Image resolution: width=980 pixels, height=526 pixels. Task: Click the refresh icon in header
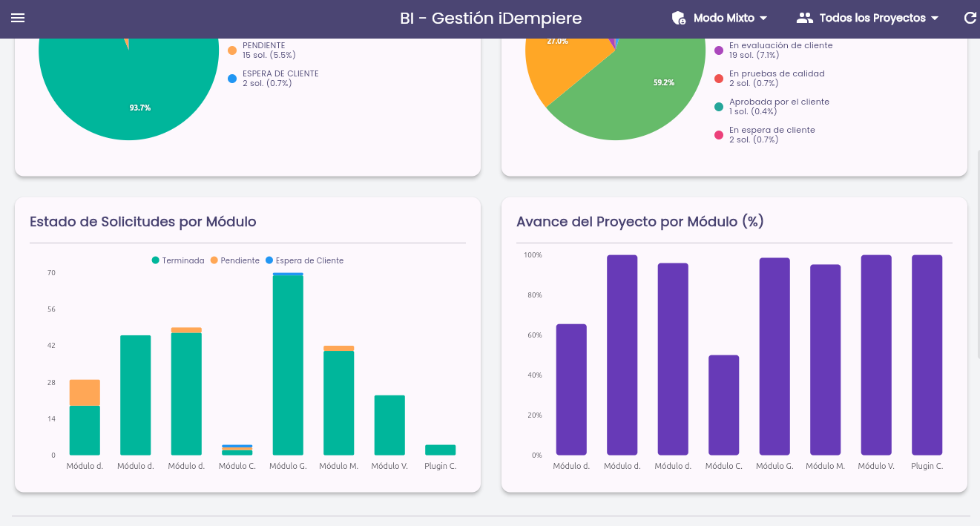(x=970, y=18)
